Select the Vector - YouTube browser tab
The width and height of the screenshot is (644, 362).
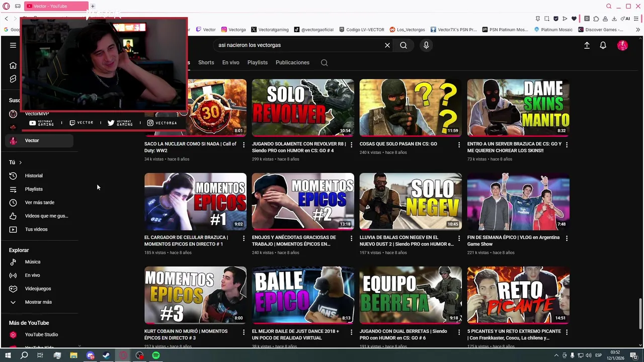(55, 6)
